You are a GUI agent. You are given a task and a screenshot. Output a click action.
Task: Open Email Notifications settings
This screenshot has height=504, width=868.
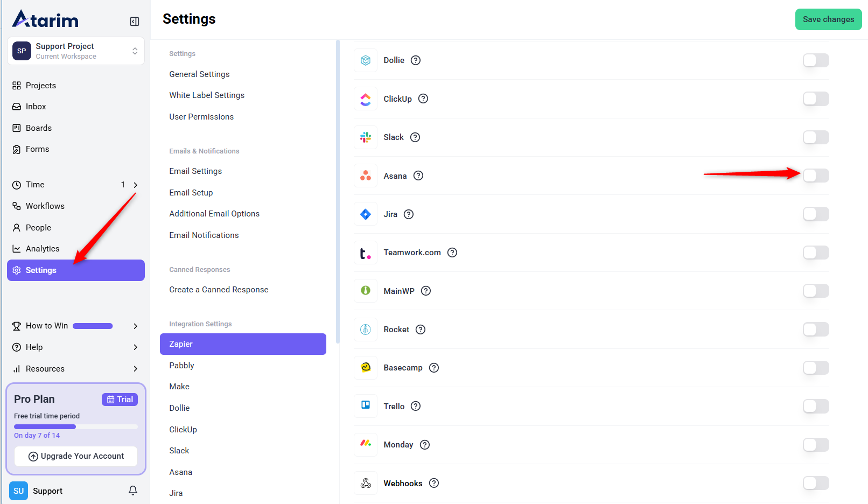pyautogui.click(x=204, y=235)
